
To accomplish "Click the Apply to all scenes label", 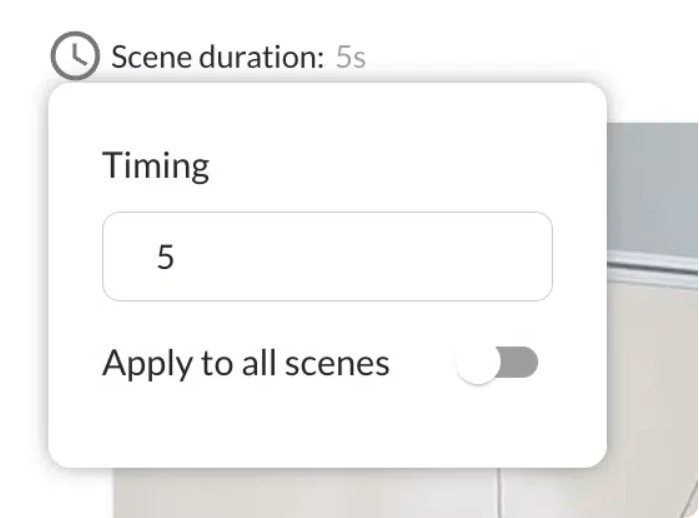I will (245, 363).
